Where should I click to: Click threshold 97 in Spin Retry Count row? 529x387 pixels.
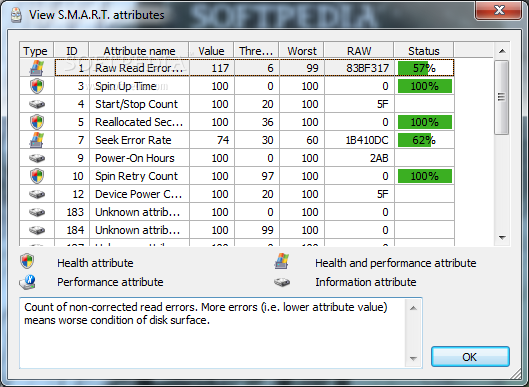(268, 176)
